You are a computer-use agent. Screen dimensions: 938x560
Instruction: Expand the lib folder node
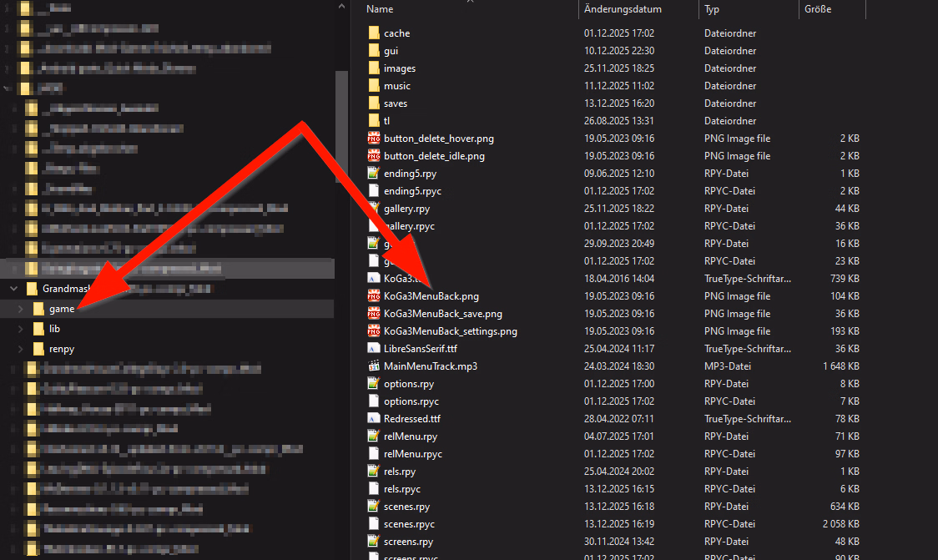(x=20, y=329)
